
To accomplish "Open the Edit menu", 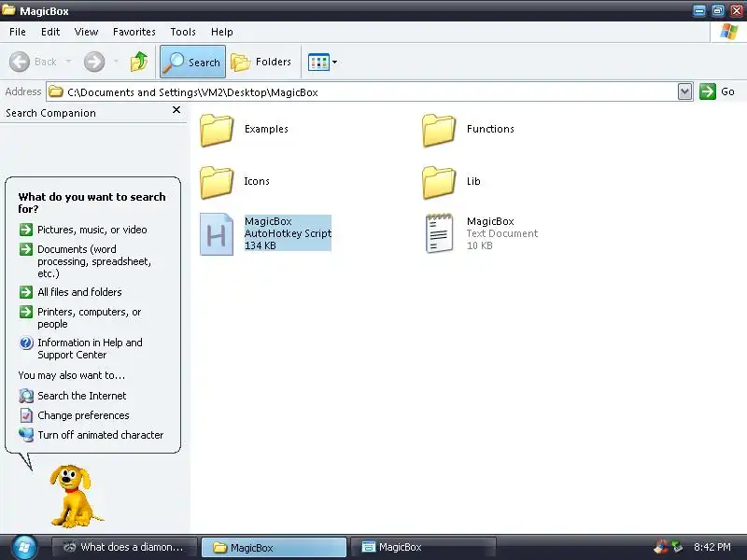I will point(50,32).
